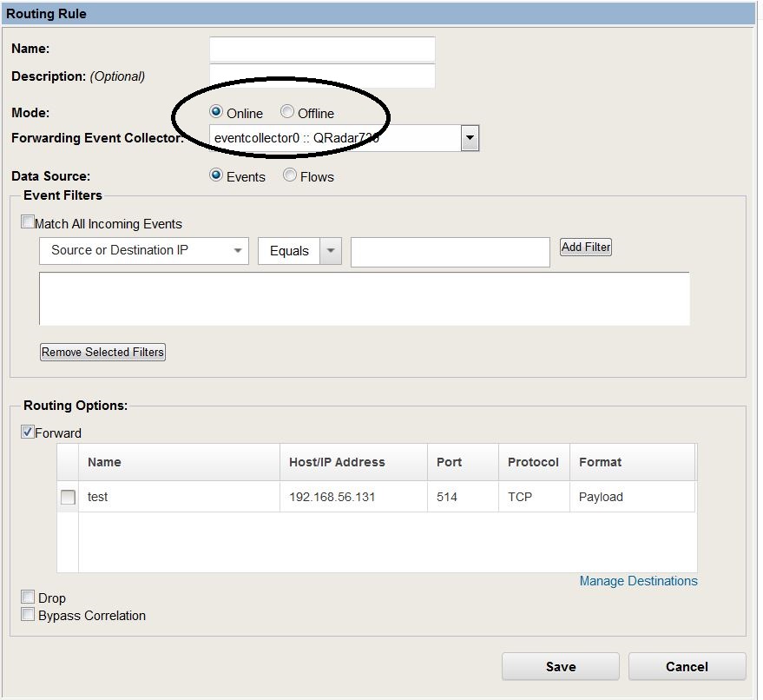Save the routing rule
The width and height of the screenshot is (763, 700).
click(561, 666)
